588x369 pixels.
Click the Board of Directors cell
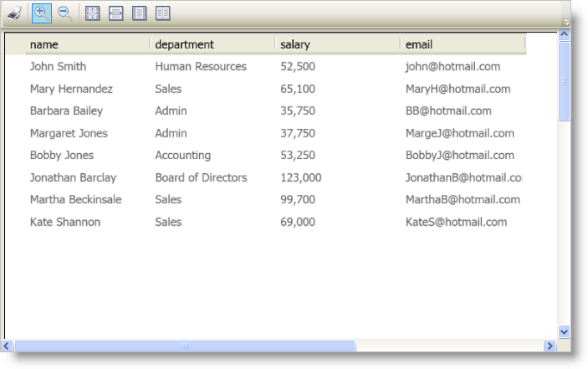coord(201,177)
